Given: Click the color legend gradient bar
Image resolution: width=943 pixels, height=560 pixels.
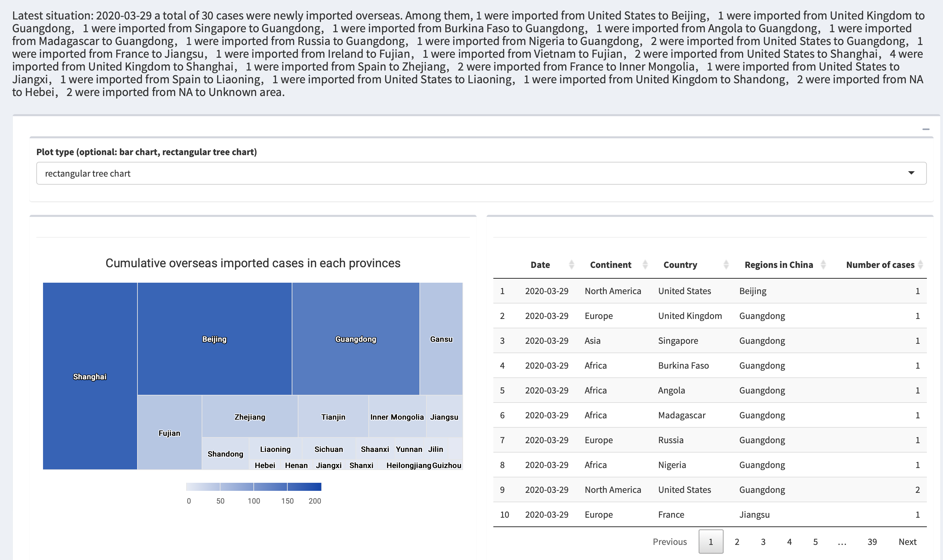Looking at the screenshot, I should [x=253, y=486].
